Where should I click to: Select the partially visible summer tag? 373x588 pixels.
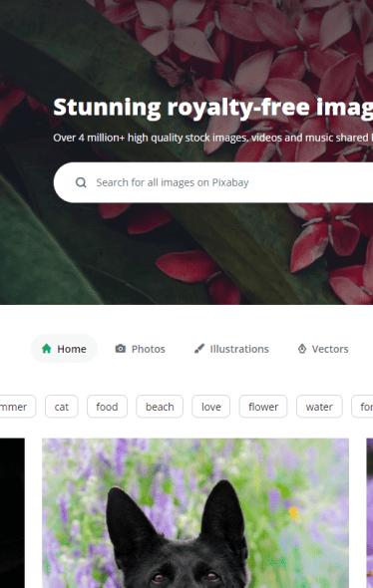(18, 407)
